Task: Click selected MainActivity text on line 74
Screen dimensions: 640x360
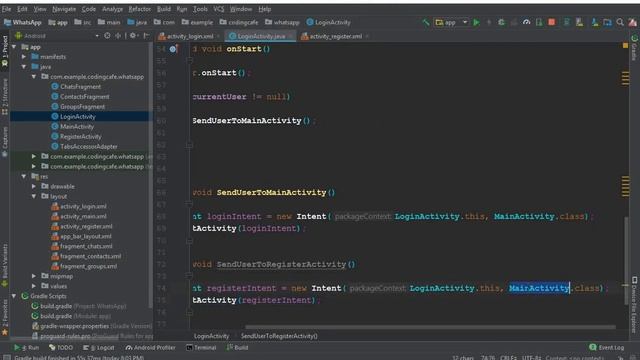Action: pos(539,288)
